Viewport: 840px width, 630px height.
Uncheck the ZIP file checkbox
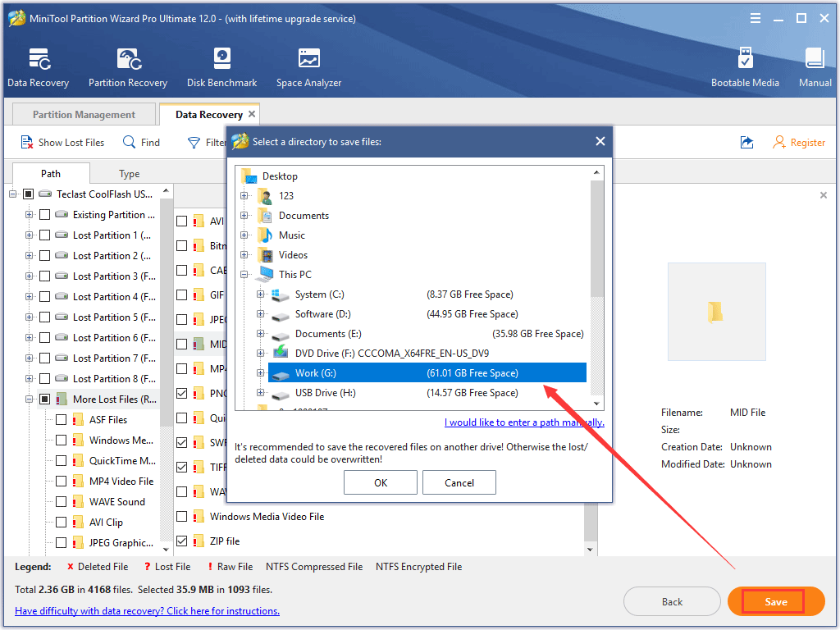tap(181, 541)
